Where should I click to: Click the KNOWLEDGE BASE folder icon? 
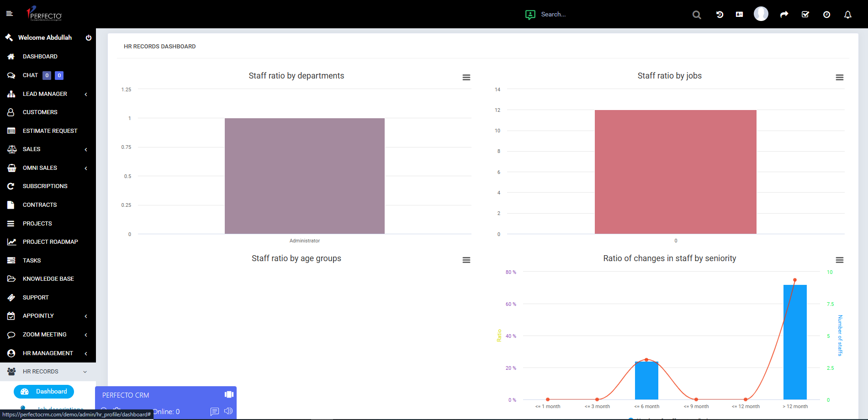[11, 279]
